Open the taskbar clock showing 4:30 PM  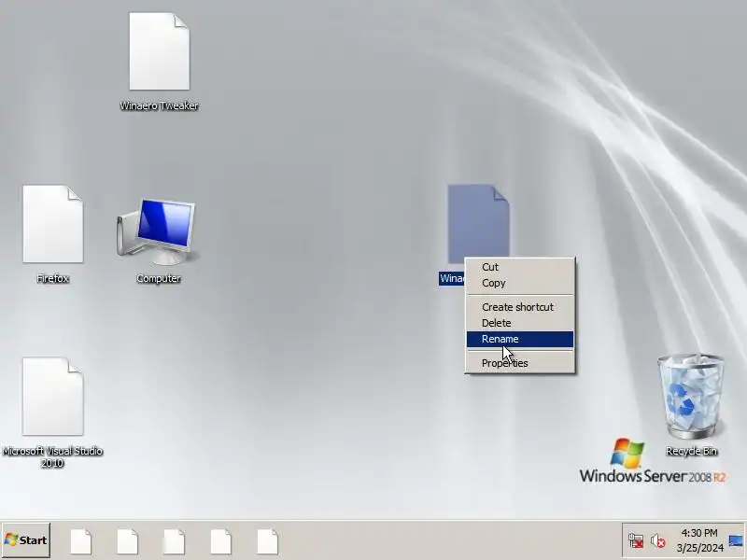click(699, 540)
